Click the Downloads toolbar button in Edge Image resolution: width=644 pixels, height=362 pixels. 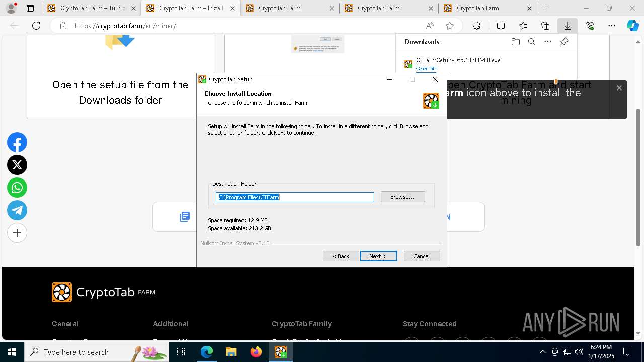pos(567,26)
